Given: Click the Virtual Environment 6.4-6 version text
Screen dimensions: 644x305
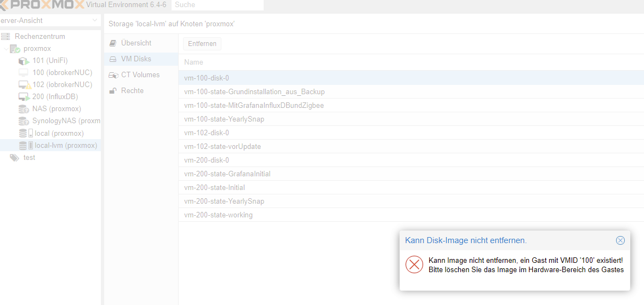Looking at the screenshot, I should pyautogui.click(x=127, y=5).
